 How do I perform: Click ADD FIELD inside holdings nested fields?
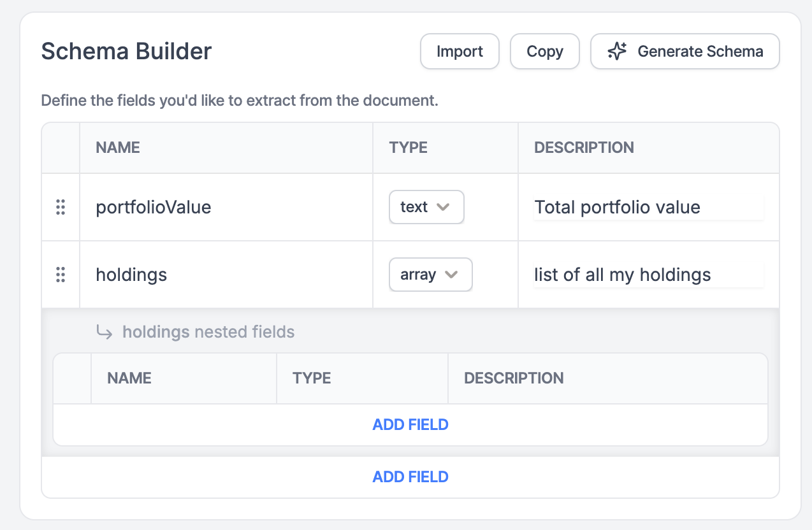410,424
